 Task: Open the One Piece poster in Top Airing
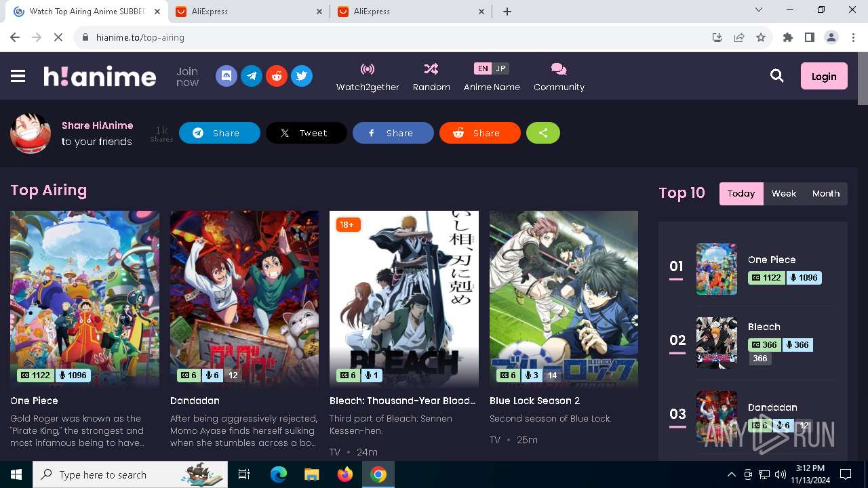point(85,299)
